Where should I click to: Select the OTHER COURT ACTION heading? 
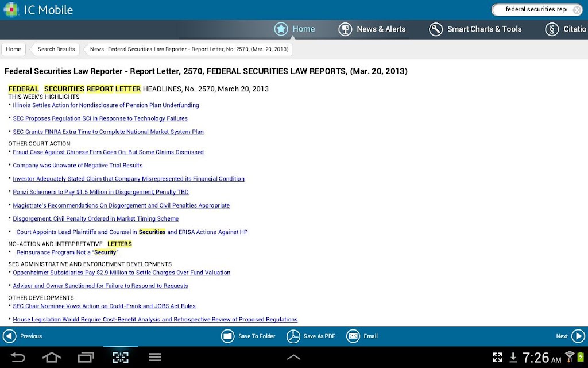point(39,144)
